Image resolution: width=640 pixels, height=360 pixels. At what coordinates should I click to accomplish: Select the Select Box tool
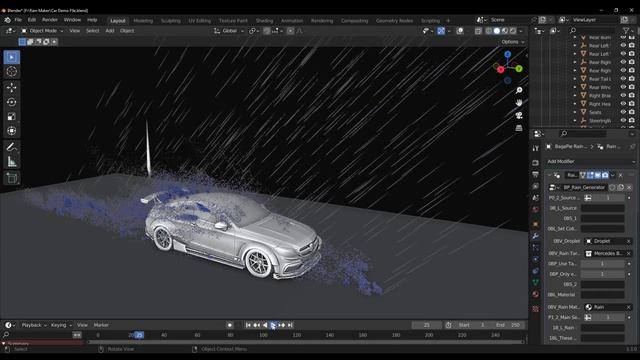11,57
